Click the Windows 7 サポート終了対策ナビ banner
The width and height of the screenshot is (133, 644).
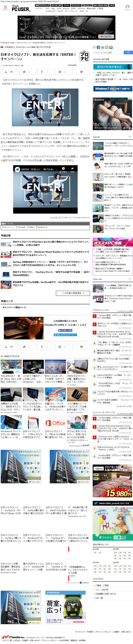[113, 89]
